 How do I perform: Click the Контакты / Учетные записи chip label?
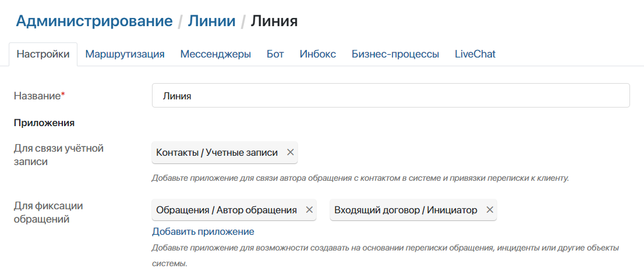tap(217, 152)
